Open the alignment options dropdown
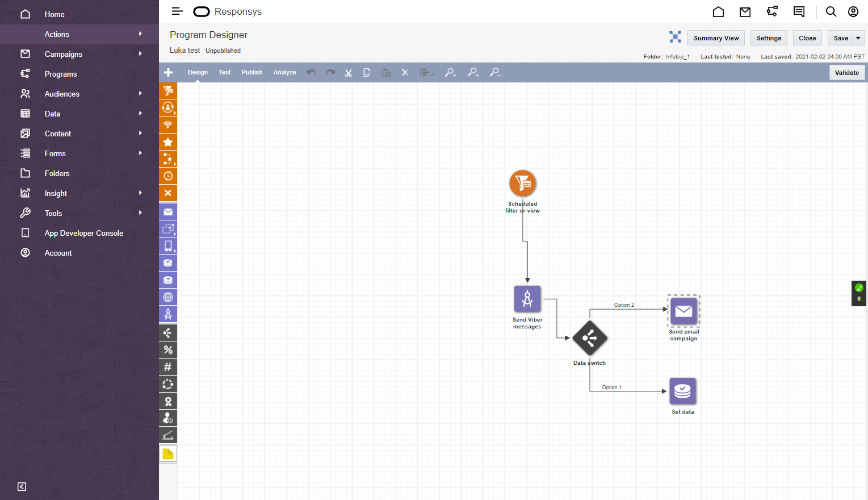 coord(426,73)
